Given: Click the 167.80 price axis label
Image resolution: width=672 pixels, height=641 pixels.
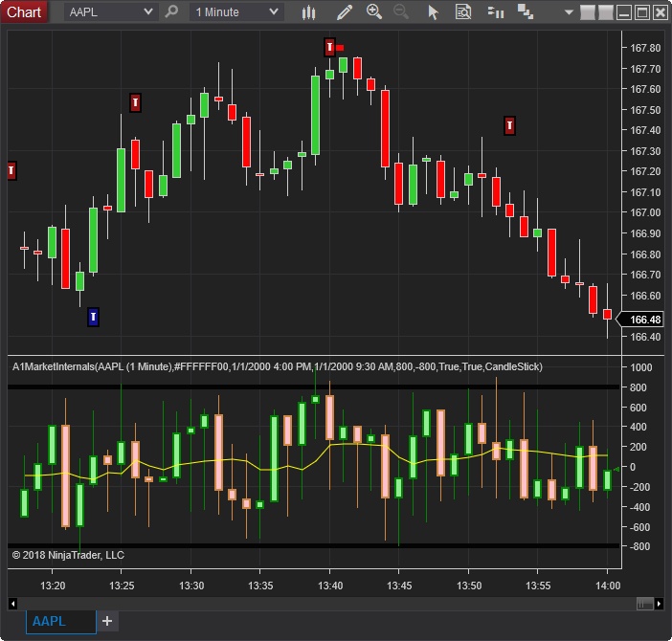Looking at the screenshot, I should (x=645, y=48).
